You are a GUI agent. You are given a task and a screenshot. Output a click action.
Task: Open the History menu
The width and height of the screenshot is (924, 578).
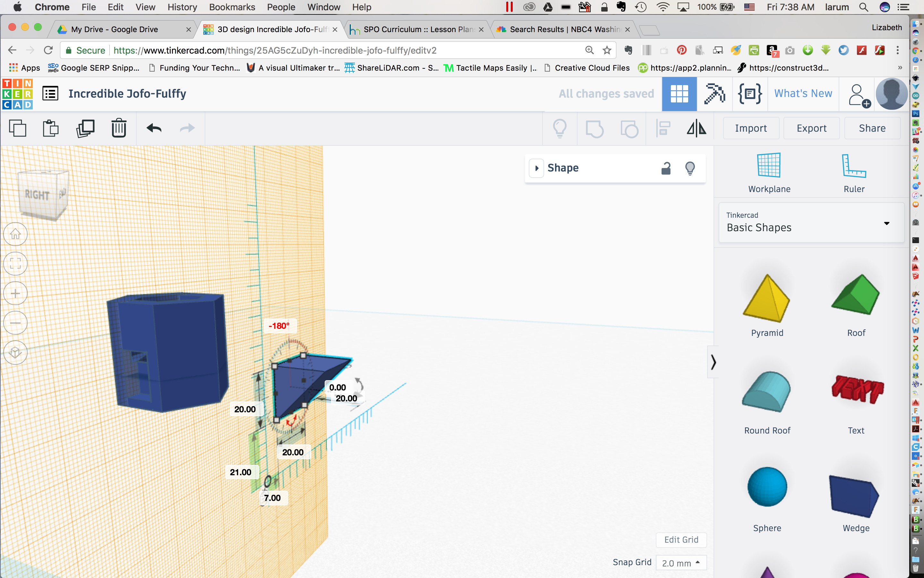tap(182, 7)
